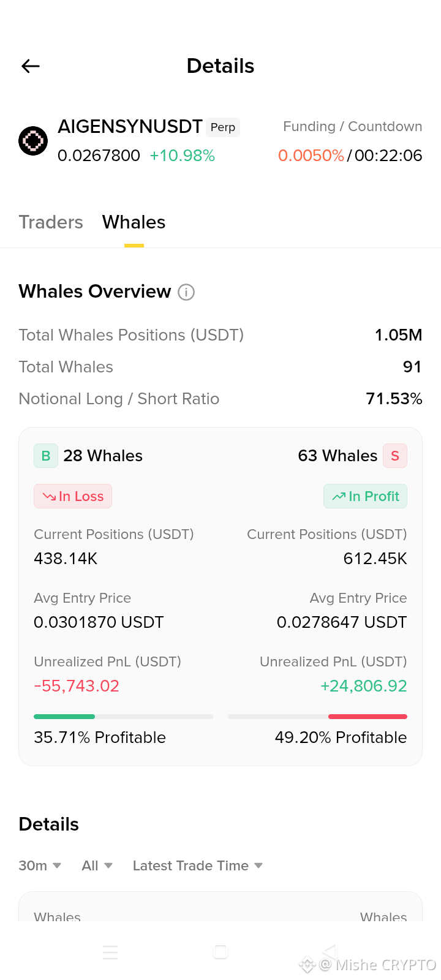Open the All filter dropdown

tap(97, 865)
